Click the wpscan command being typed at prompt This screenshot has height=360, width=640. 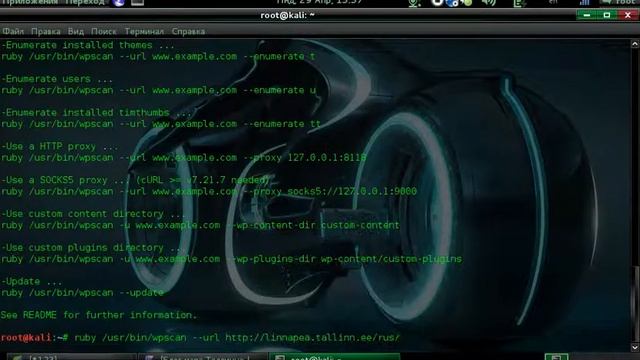point(237,338)
